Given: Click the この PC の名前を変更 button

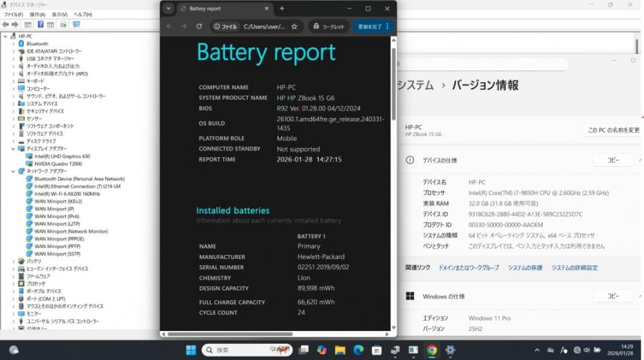Looking at the screenshot, I should pyautogui.click(x=613, y=130).
